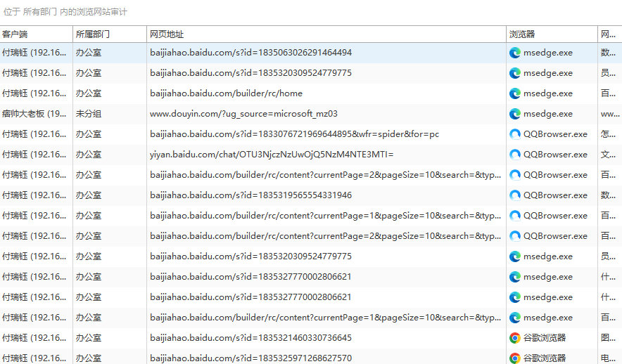Image resolution: width=622 pixels, height=364 pixels.
Task: Sort by the 客户端 column header
Action: tap(37, 34)
